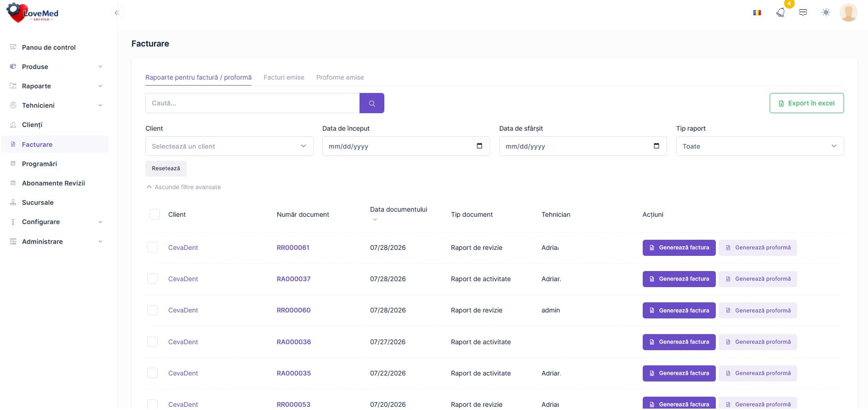Tick the checkbox for RR000061 row
Image resolution: width=868 pixels, height=410 pixels.
(152, 248)
